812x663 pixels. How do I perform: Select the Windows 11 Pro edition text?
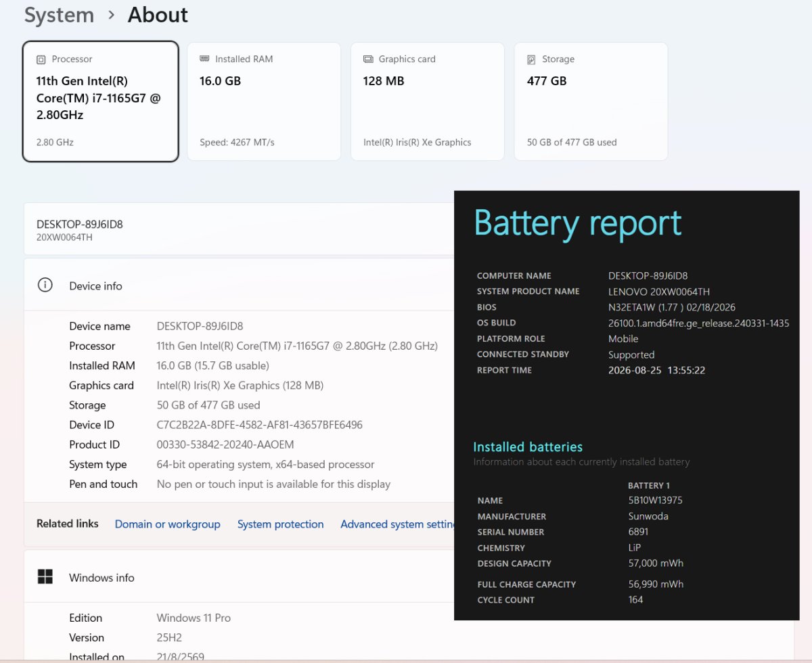[194, 618]
